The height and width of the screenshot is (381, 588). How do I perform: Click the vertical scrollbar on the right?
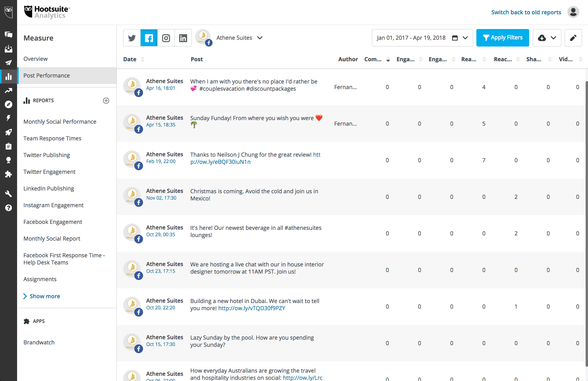[586, 223]
